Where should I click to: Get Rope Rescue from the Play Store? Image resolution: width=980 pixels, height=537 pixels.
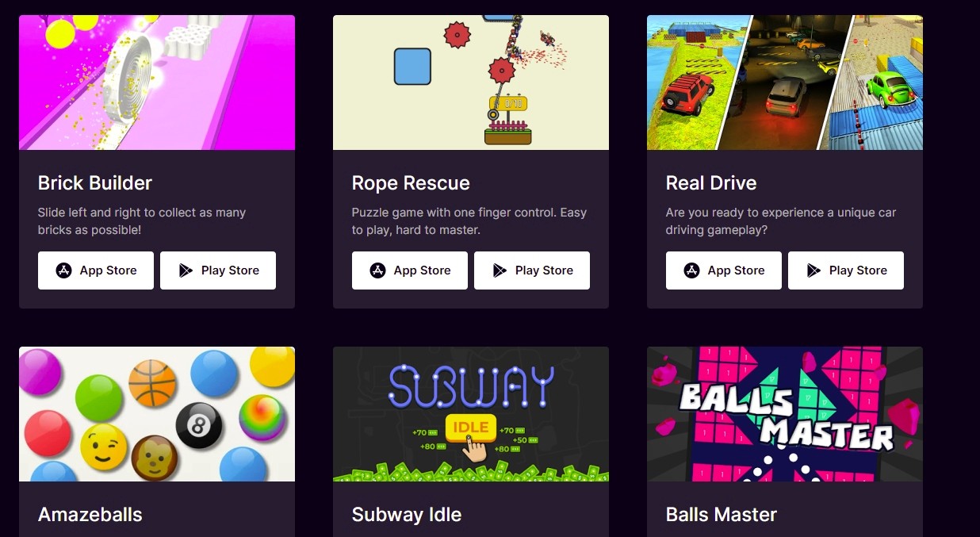(532, 270)
